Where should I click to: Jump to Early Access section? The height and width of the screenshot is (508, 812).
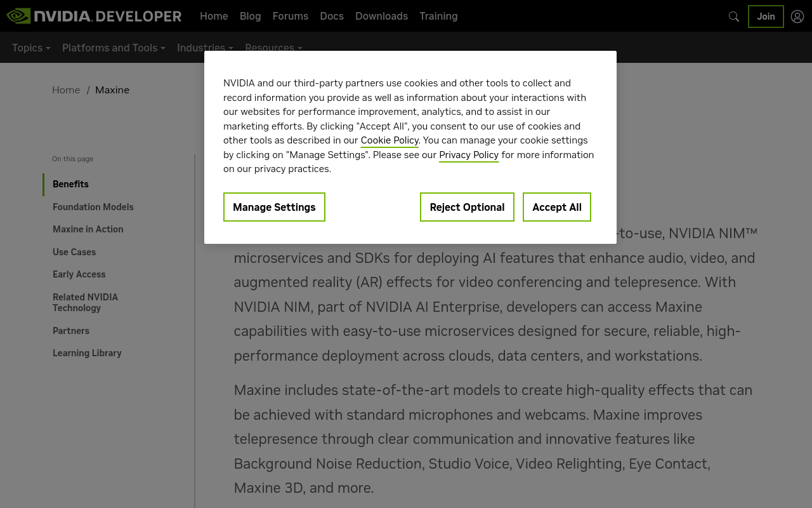[x=79, y=274]
